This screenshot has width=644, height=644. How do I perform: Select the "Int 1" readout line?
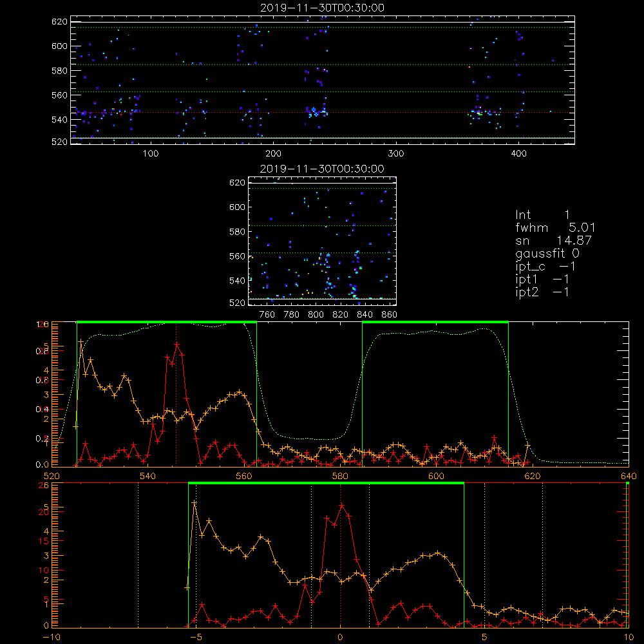[542, 215]
